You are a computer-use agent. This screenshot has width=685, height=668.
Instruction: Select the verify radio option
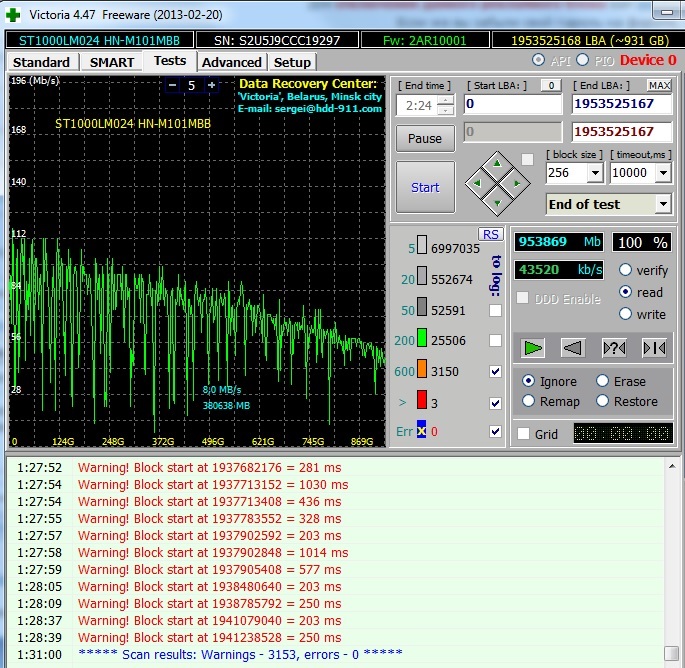tap(626, 270)
